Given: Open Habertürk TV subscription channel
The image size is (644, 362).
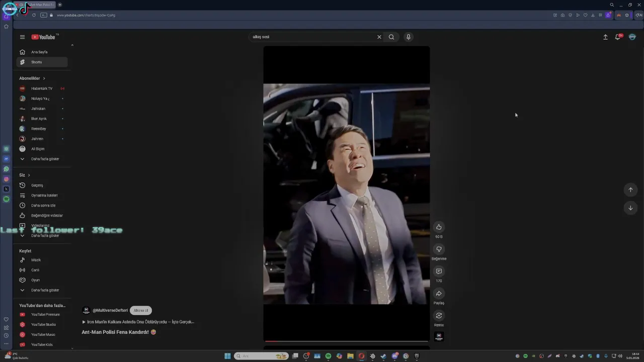Looking at the screenshot, I should tap(42, 88).
